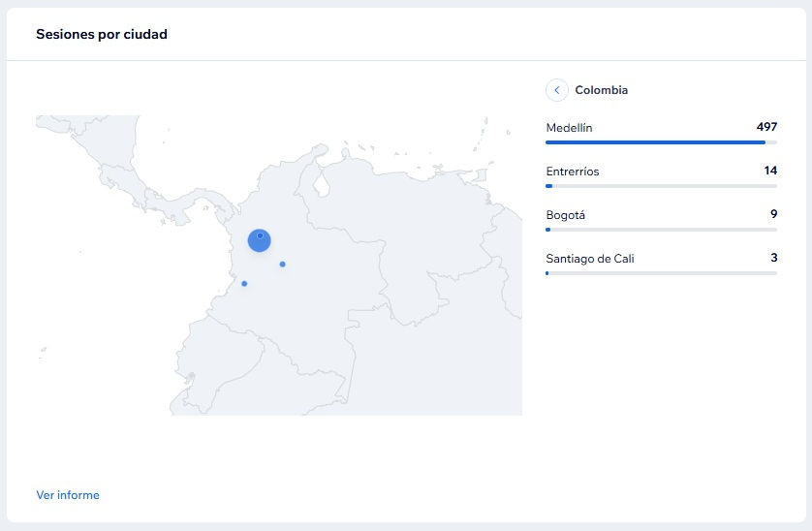Click the back chevron beside Colombia

[556, 90]
